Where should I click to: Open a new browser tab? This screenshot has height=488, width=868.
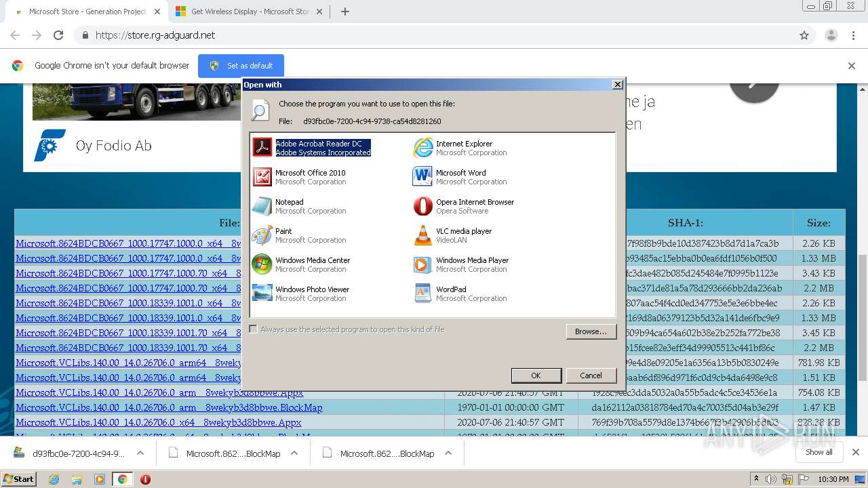click(344, 12)
